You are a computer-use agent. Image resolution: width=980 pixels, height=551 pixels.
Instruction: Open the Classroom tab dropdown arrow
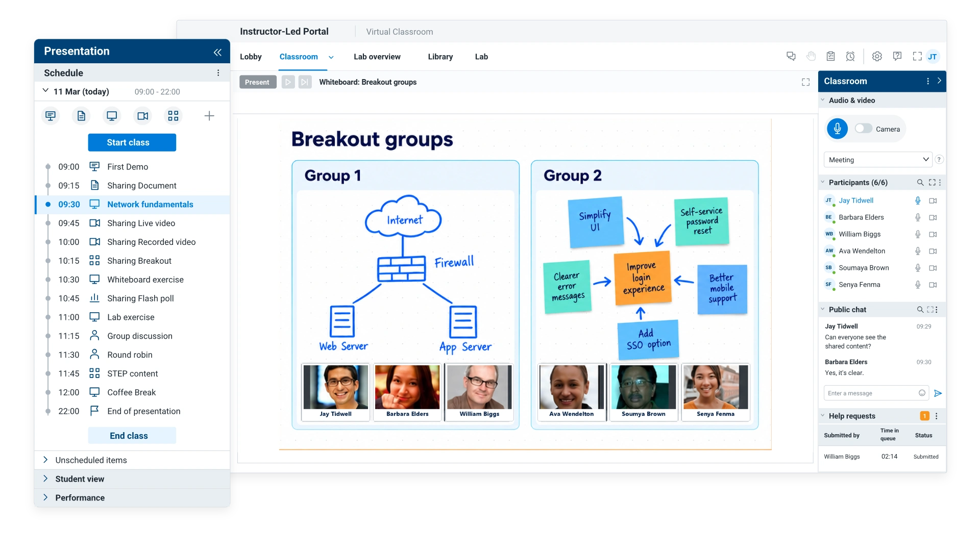pos(331,57)
